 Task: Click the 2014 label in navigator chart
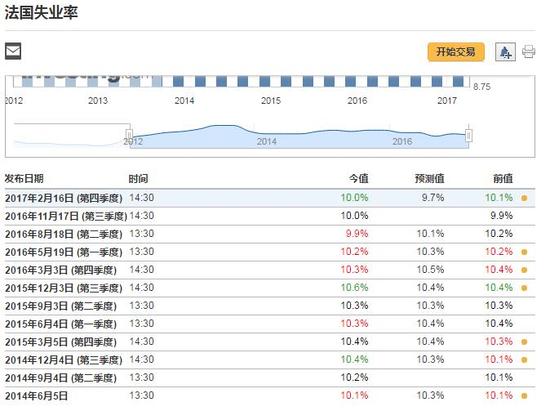tap(267, 141)
